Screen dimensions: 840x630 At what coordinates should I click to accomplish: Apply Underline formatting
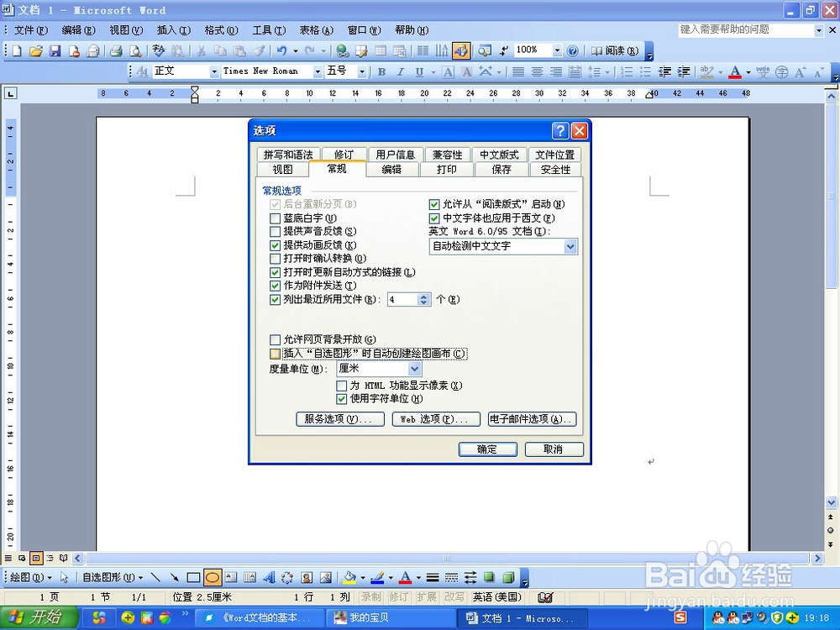tap(419, 71)
